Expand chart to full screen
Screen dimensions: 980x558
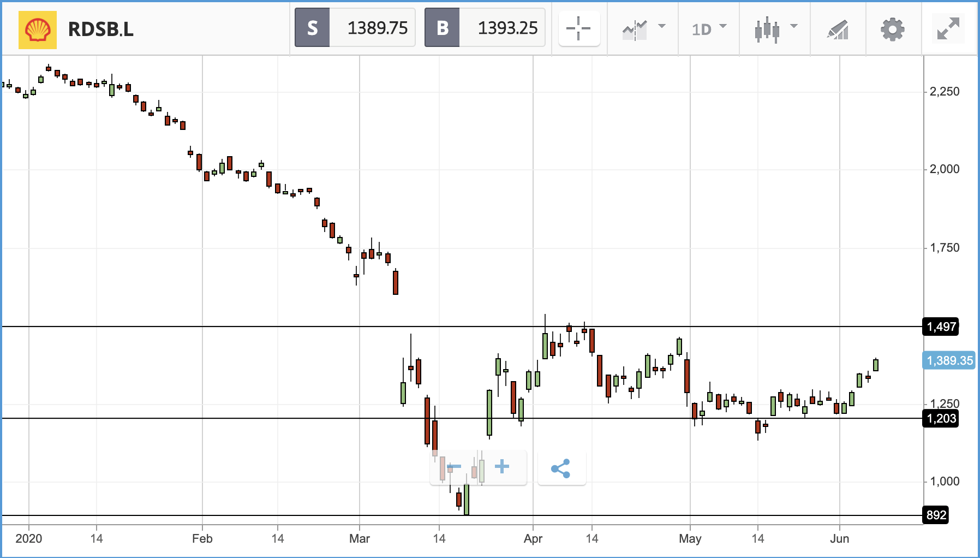948,28
